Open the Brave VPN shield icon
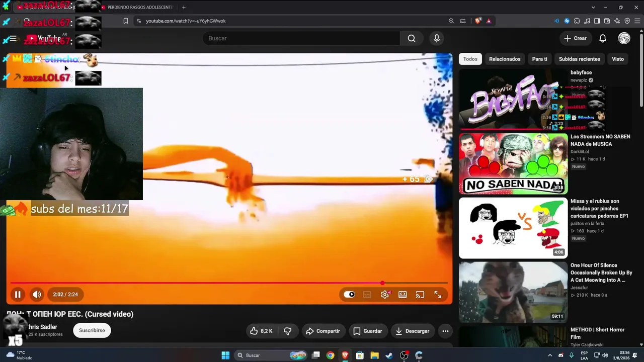Screen dimensions: 644x362 pyautogui.click(x=627, y=21)
